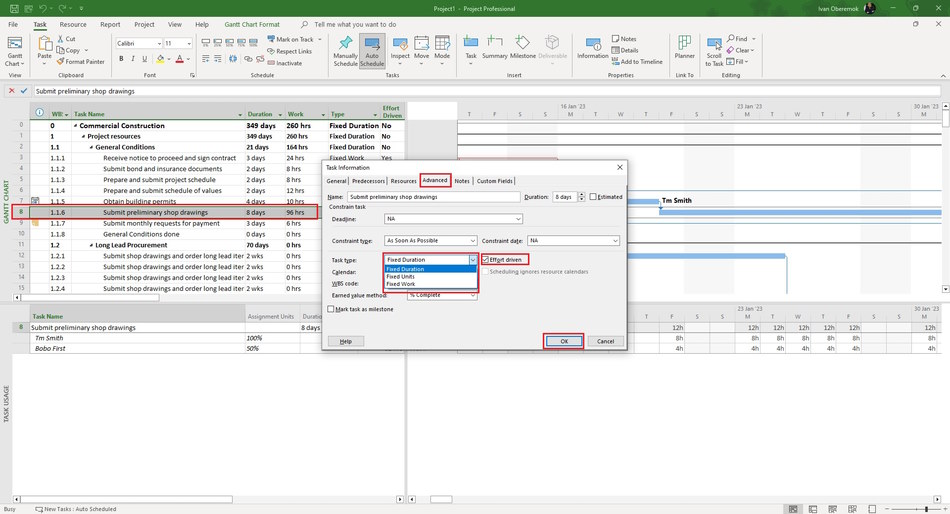Open the Move task menu

click(422, 51)
